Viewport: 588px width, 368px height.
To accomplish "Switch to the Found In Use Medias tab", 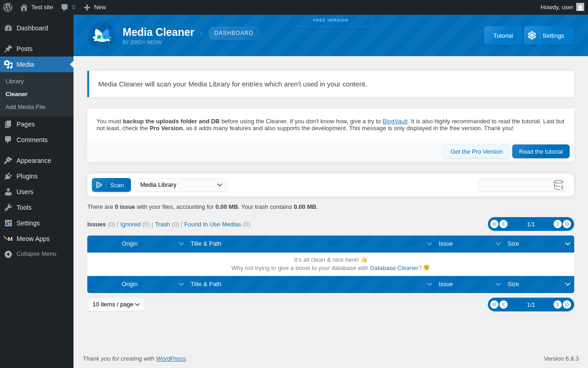I will (213, 224).
